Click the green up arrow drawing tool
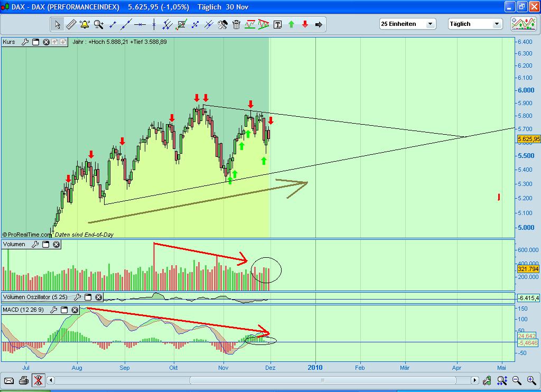Image resolution: width=541 pixels, height=392 pixels. (x=292, y=24)
